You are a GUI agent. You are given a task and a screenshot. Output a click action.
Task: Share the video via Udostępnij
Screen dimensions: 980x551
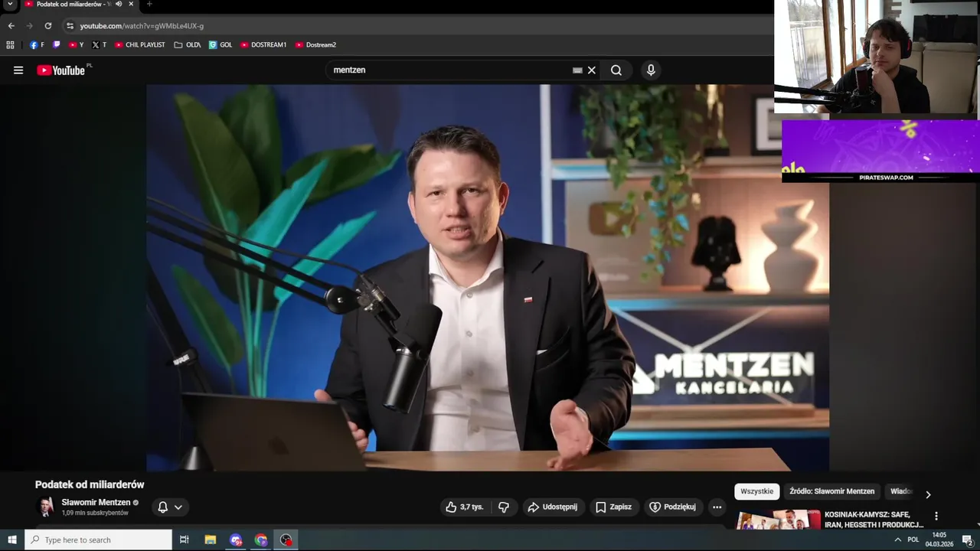point(553,507)
